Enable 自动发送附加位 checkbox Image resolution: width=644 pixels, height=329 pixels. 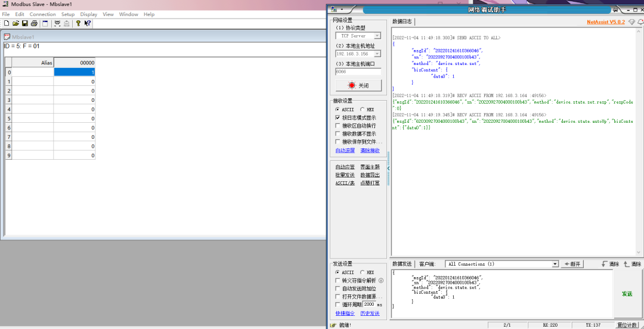pos(338,288)
